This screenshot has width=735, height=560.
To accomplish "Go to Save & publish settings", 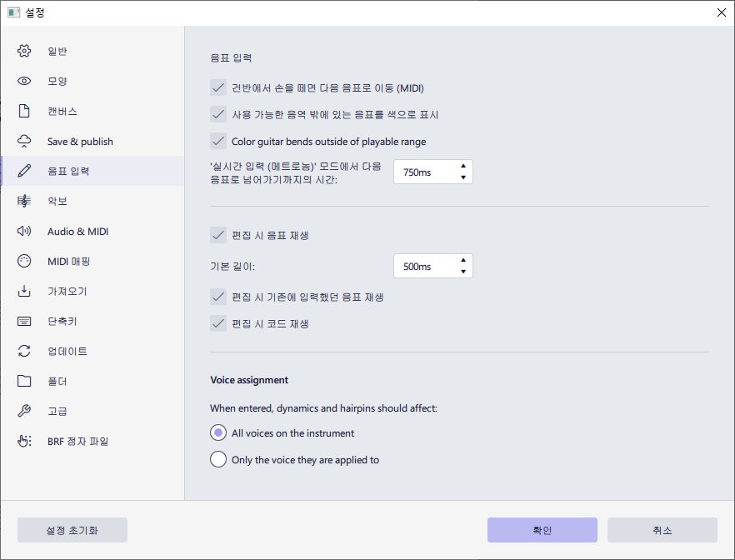I will (x=92, y=141).
